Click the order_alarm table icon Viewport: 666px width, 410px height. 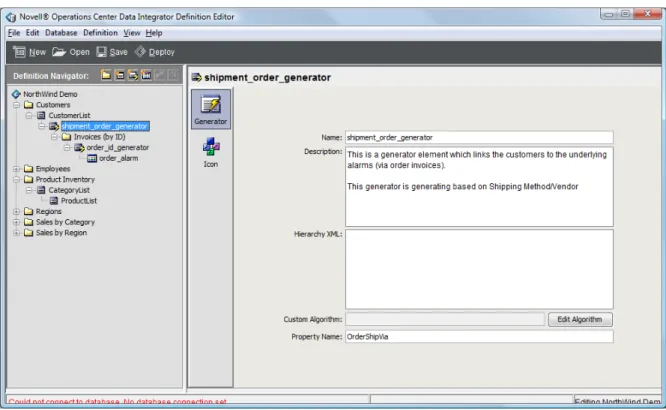pyautogui.click(x=92, y=158)
